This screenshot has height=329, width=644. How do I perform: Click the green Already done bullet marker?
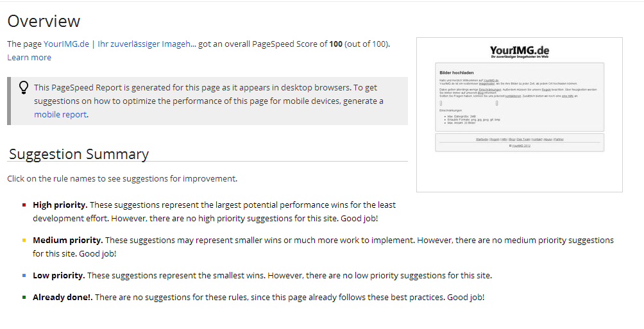[24, 297]
